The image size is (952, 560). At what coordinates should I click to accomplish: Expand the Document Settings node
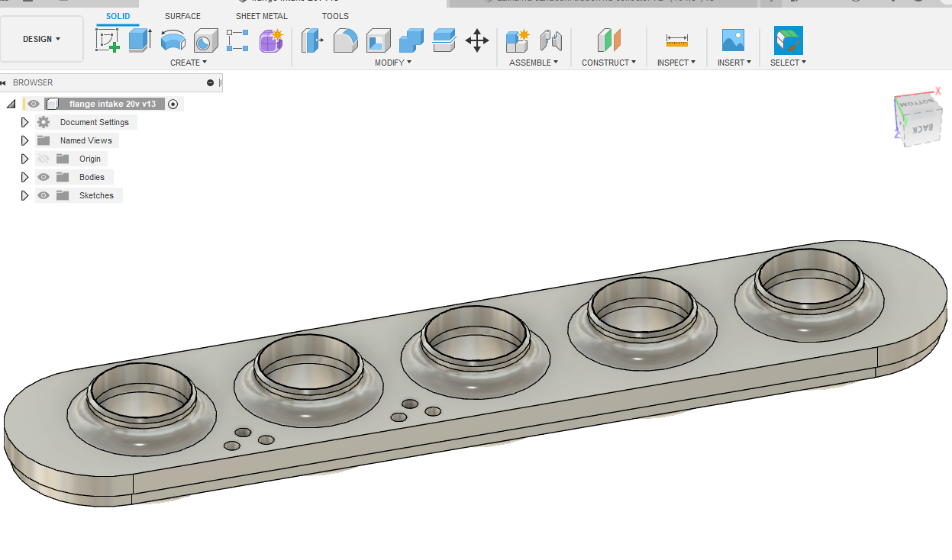coord(24,122)
